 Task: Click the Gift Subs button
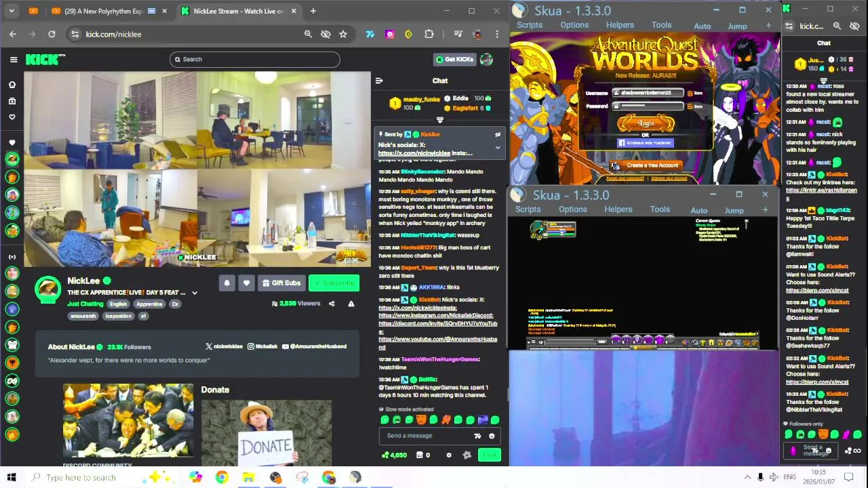click(x=281, y=283)
